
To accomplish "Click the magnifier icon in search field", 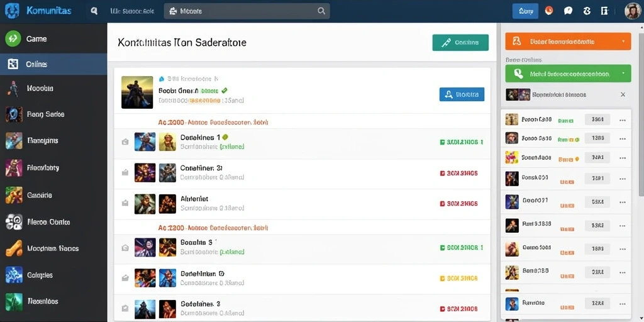I will point(321,11).
